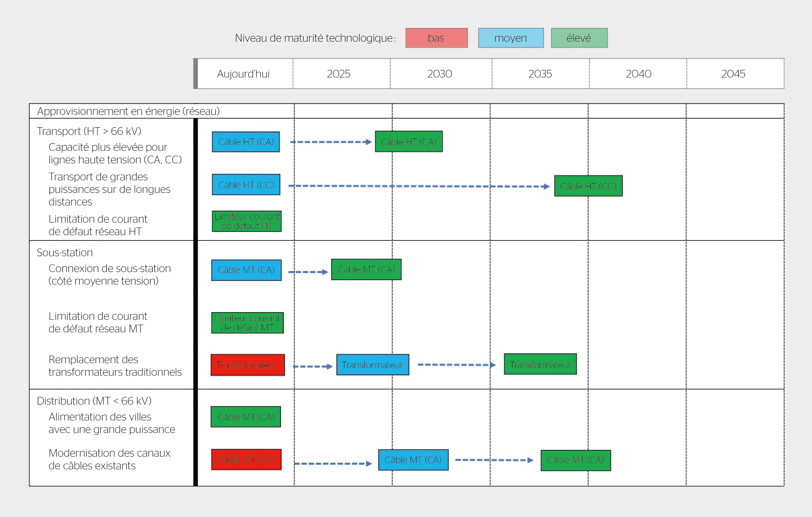The width and height of the screenshot is (812, 517).
Task: Click the green 'élevé' legend swatch
Action: click(x=579, y=38)
